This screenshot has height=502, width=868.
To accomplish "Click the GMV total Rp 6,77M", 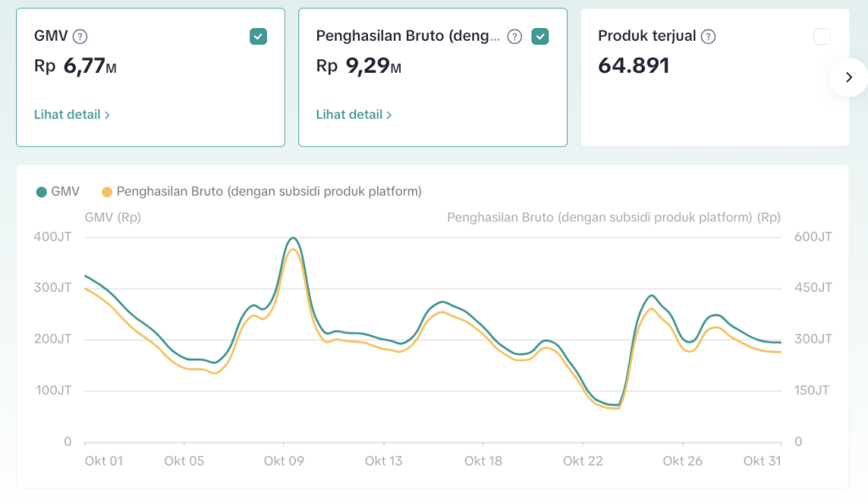I will click(x=75, y=66).
